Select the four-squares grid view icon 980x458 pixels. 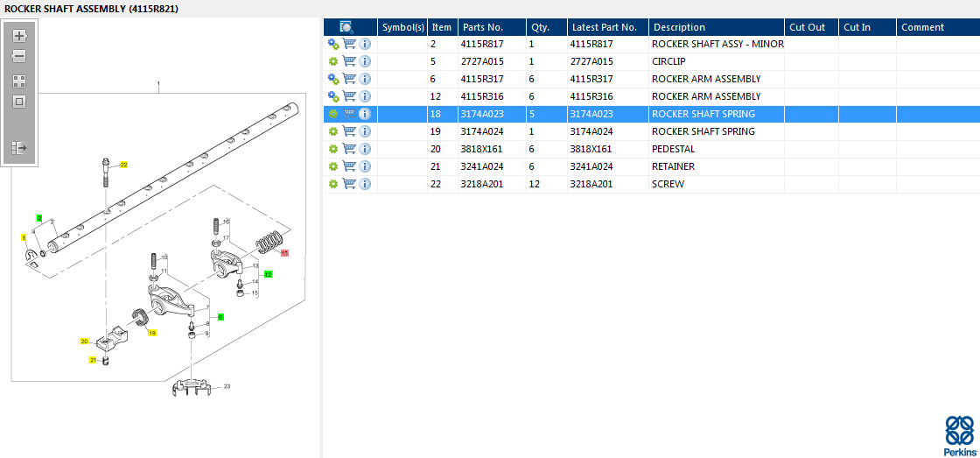pos(19,81)
